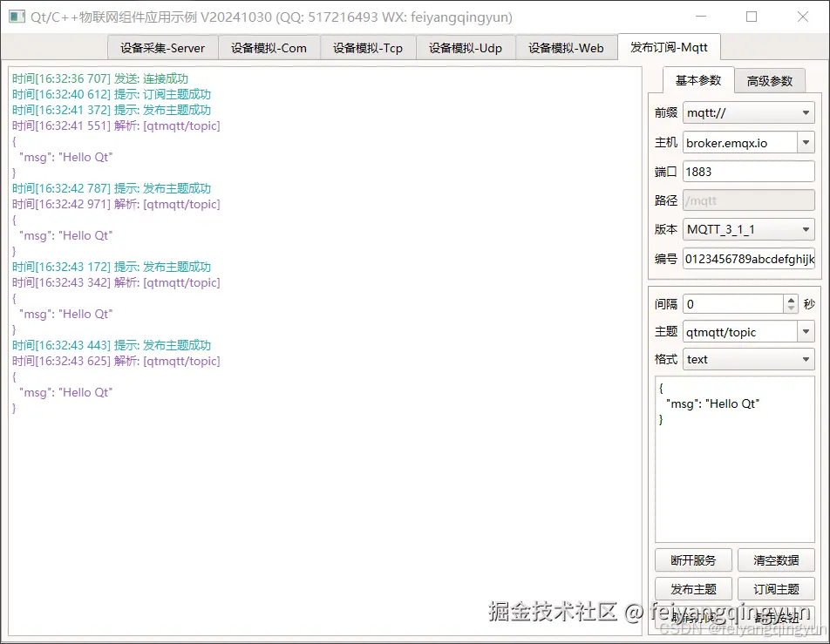830x644 pixels.
Task: Switch to the 设备模拟-Tcp tab
Action: (x=368, y=48)
